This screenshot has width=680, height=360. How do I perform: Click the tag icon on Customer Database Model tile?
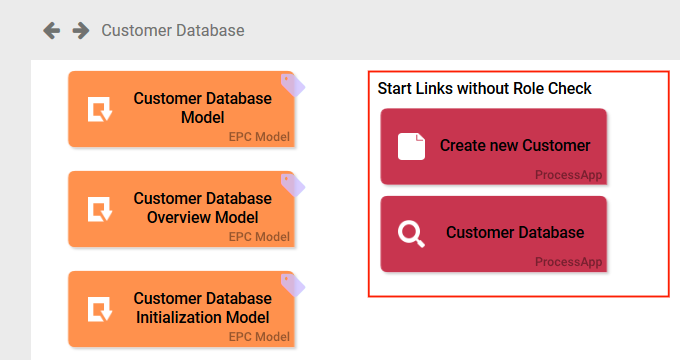coord(293,85)
